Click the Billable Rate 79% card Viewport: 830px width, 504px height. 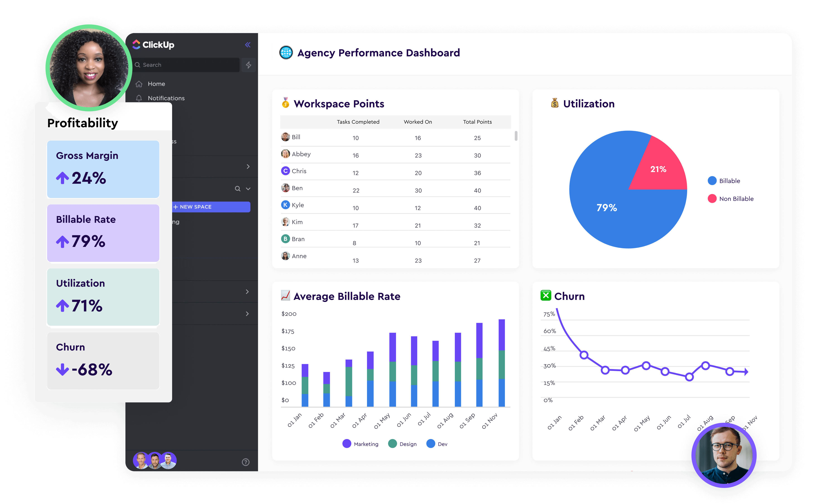click(103, 233)
